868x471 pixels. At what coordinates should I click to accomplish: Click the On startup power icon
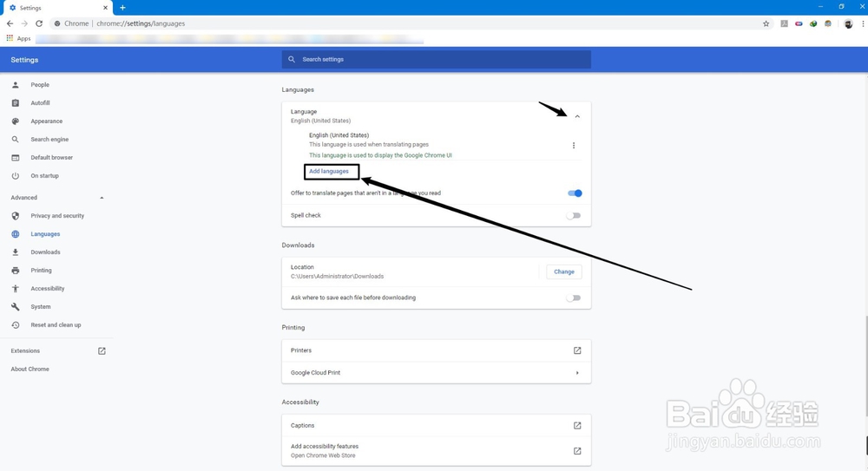click(16, 176)
